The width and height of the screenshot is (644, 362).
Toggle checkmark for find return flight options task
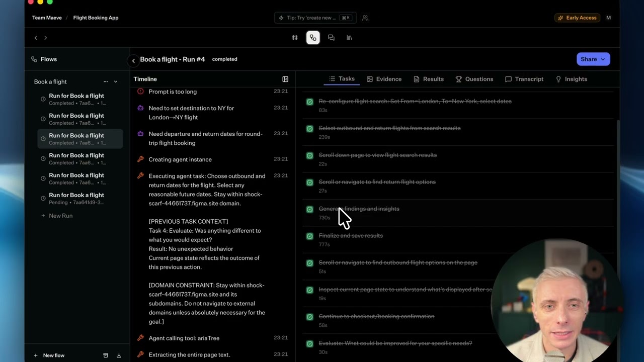coord(309,183)
